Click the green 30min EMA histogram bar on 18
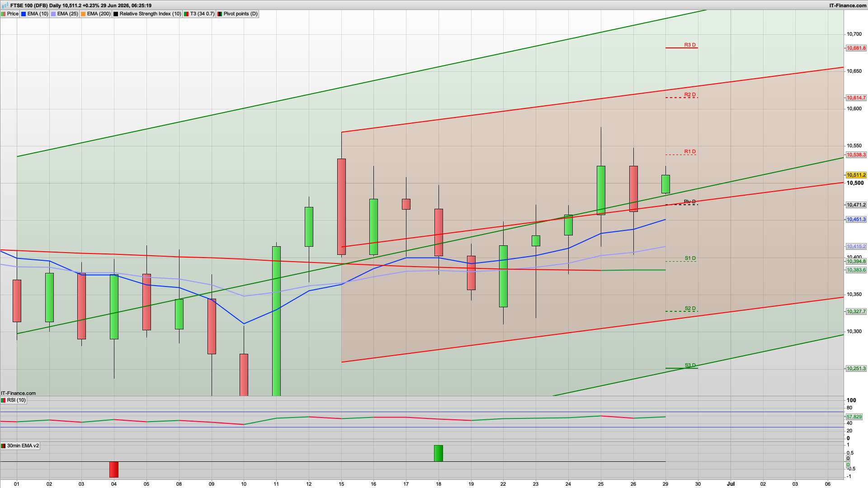This screenshot has height=488, width=868. pos(439,454)
